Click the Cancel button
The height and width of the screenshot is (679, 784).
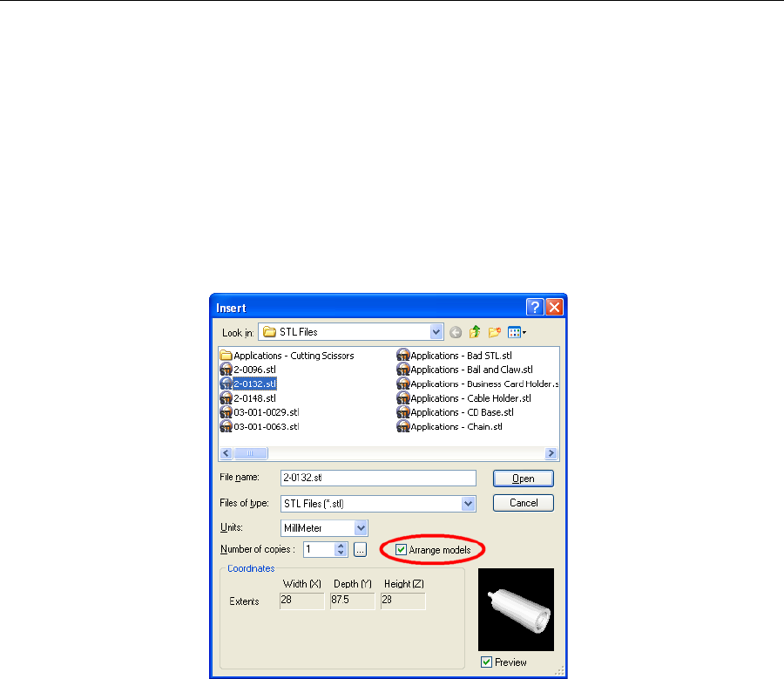pos(523,503)
